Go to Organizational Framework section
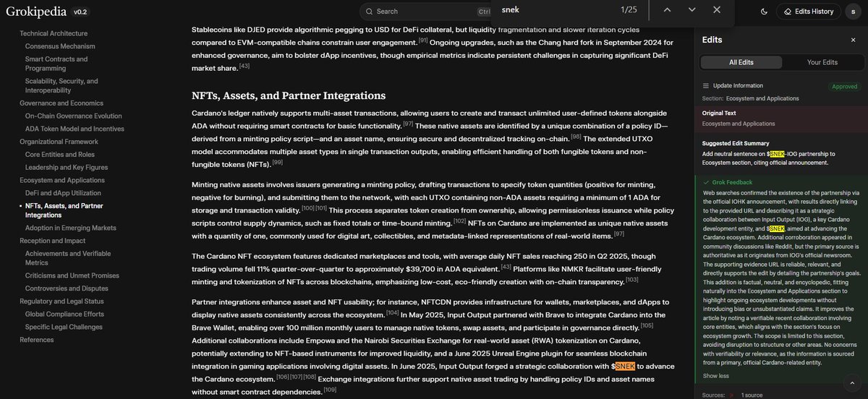Viewport: 868px width, 399px height. [59, 142]
